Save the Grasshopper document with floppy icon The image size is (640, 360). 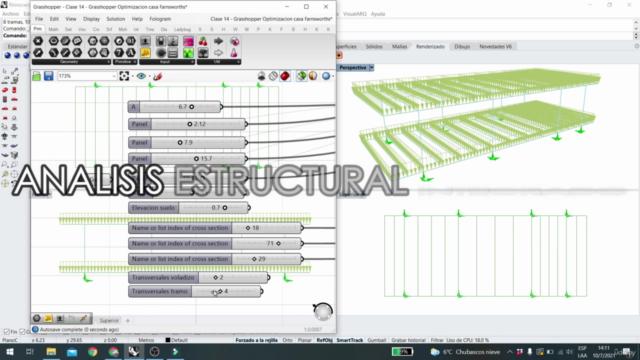49,76
